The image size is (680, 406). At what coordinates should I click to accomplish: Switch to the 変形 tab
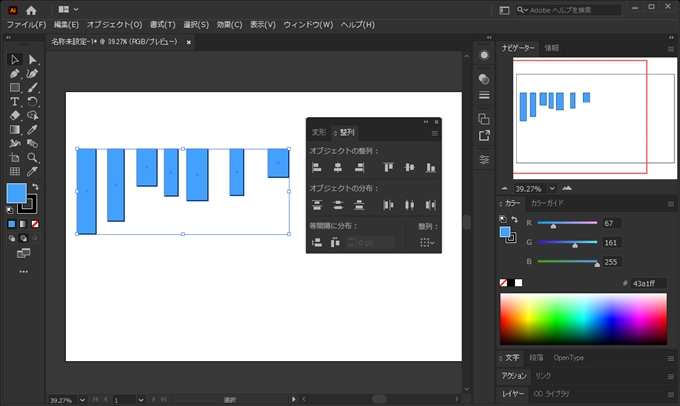pos(319,132)
